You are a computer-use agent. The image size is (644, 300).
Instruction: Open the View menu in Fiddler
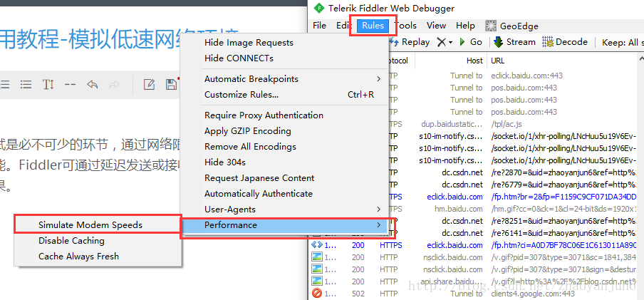pos(436,26)
